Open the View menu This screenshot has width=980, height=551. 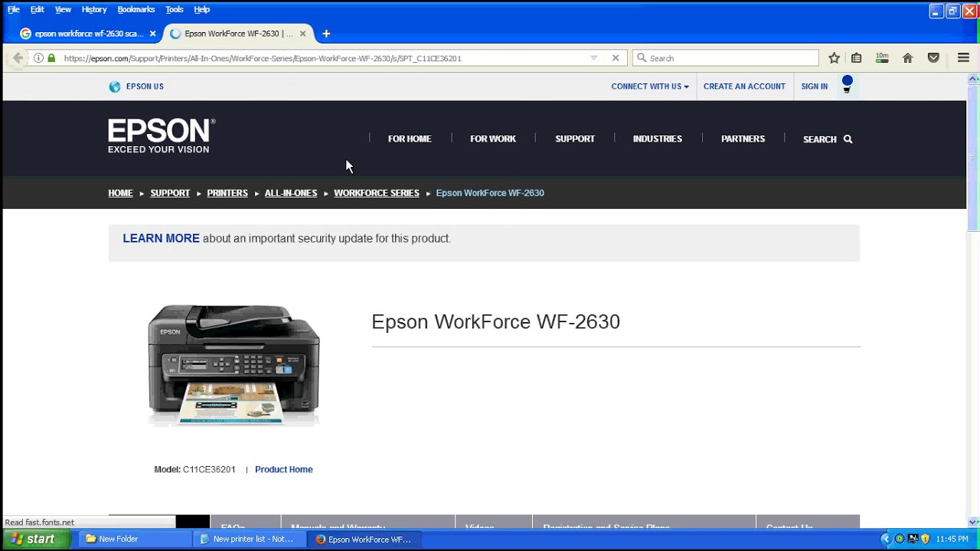63,10
